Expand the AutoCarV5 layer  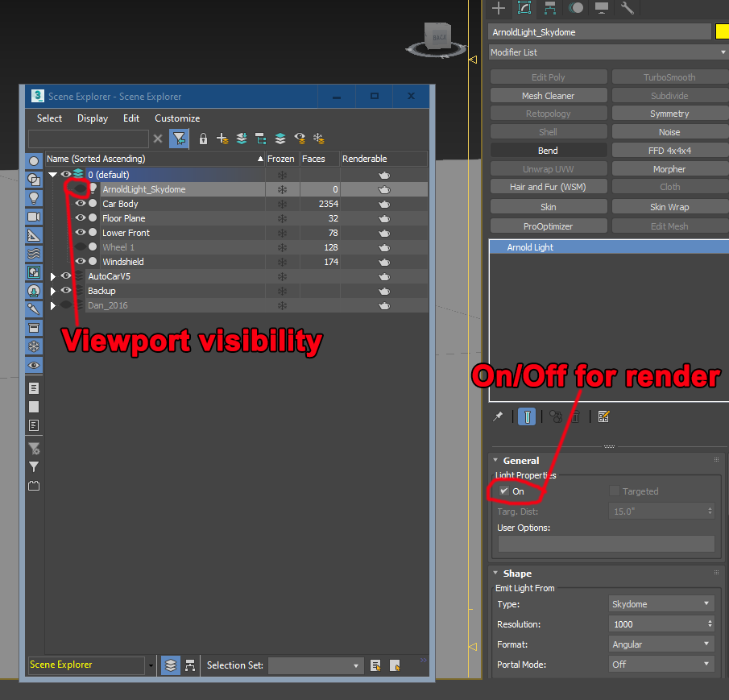pyautogui.click(x=53, y=276)
